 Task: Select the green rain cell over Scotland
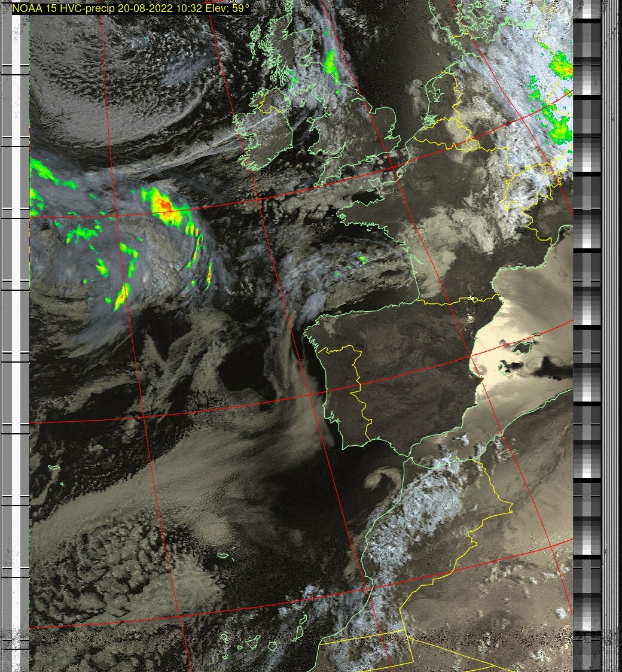click(330, 66)
